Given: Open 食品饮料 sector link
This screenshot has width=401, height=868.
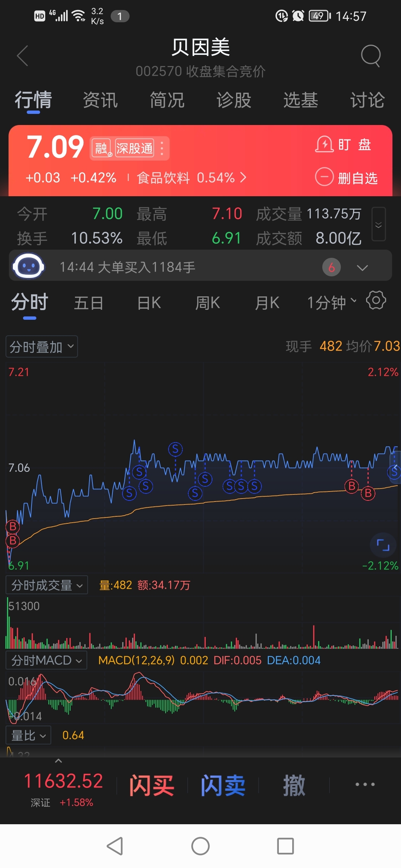Looking at the screenshot, I should pos(192,178).
